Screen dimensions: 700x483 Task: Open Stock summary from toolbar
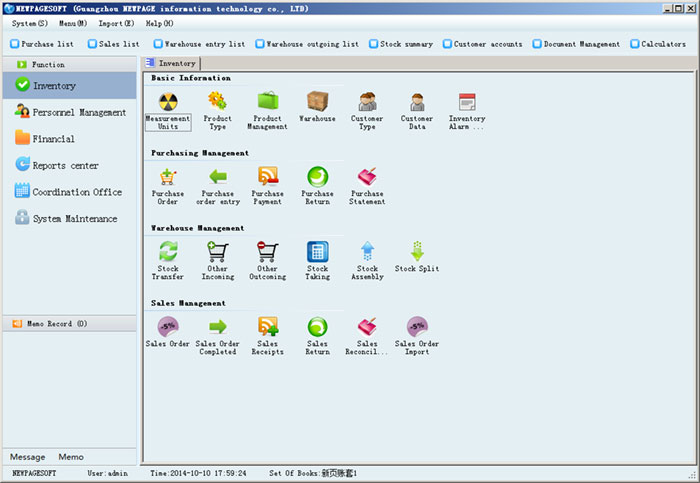tap(400, 44)
